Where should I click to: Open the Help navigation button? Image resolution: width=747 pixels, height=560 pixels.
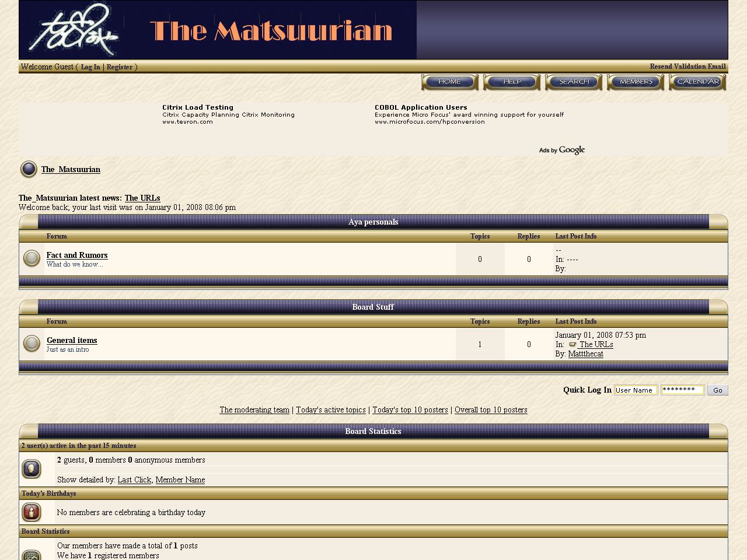coord(512,82)
